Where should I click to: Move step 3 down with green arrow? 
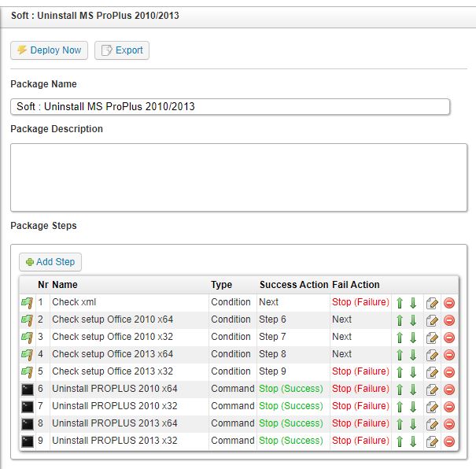[413, 338]
